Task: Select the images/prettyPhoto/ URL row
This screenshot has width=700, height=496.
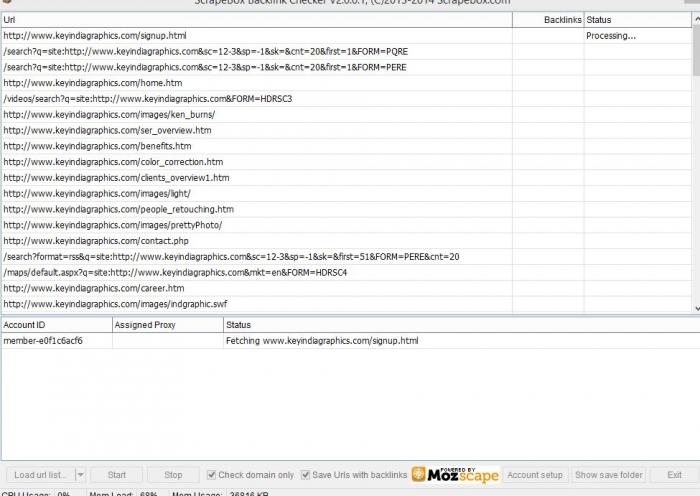Action: pyautogui.click(x=346, y=225)
